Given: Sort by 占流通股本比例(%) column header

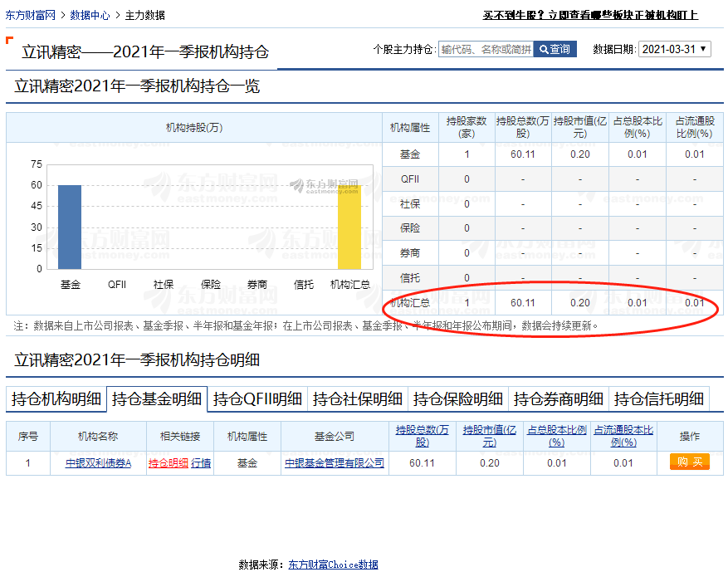Looking at the screenshot, I should click(x=623, y=436).
